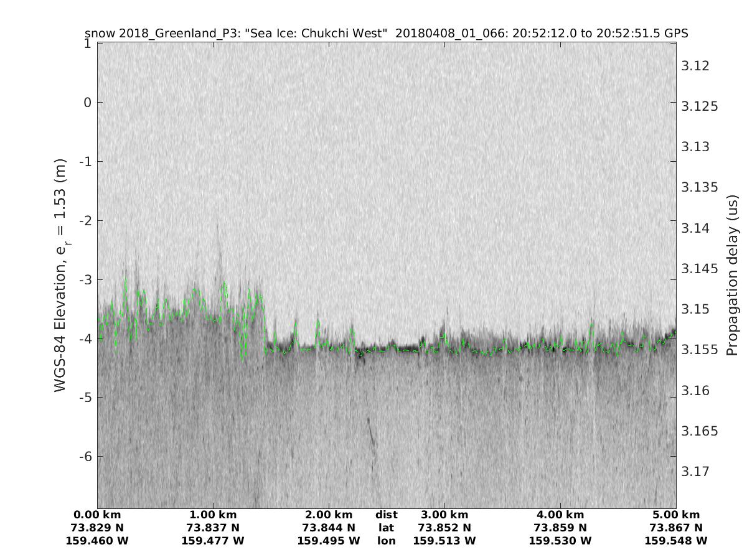Click the "3.12" propagation delay tick
This screenshot has width=747, height=560.
(x=696, y=66)
